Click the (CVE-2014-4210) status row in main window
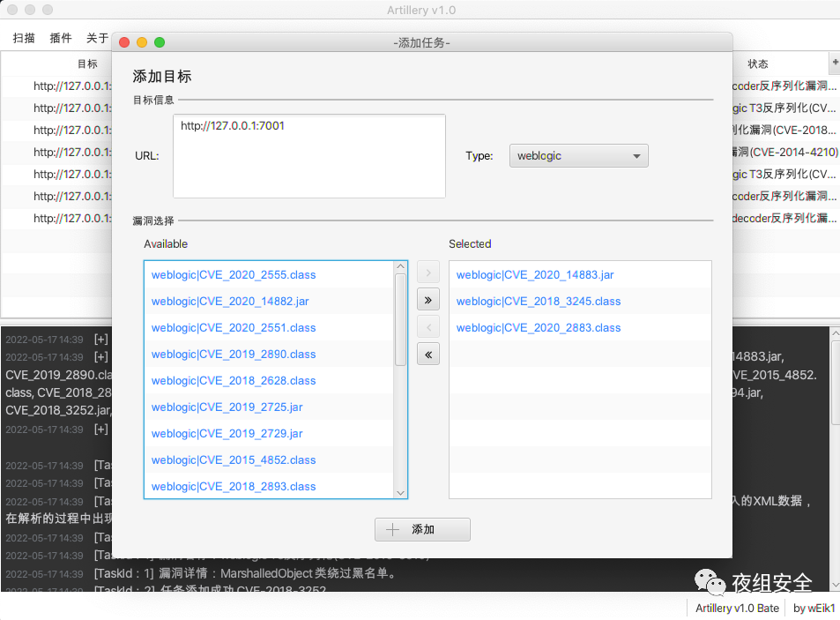The image size is (840, 620). pos(785,153)
